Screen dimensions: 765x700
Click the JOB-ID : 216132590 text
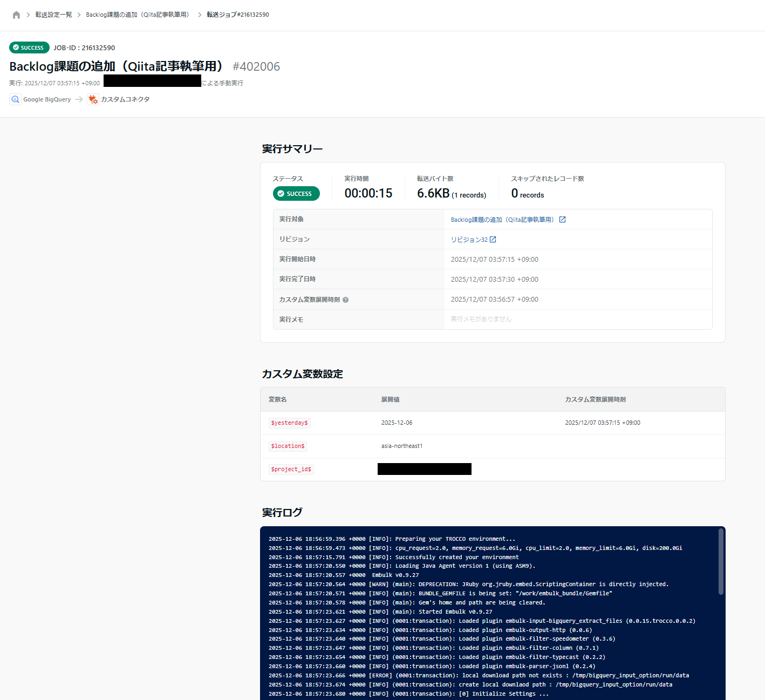(84, 47)
